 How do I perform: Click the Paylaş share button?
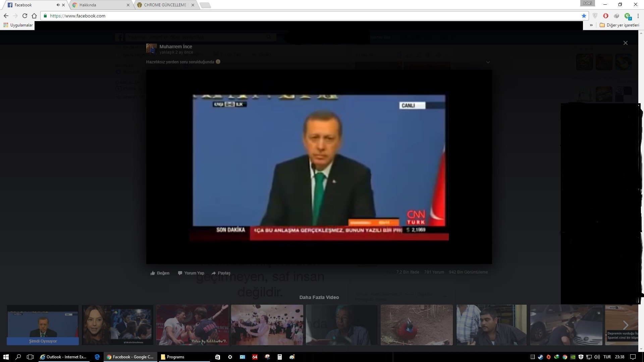(x=221, y=273)
